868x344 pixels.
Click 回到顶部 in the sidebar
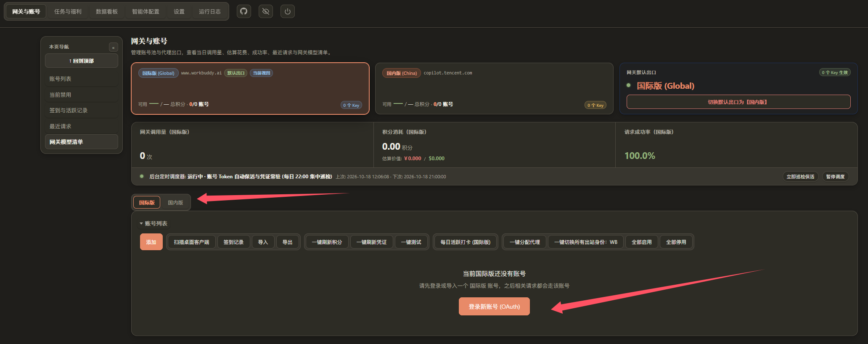82,61
